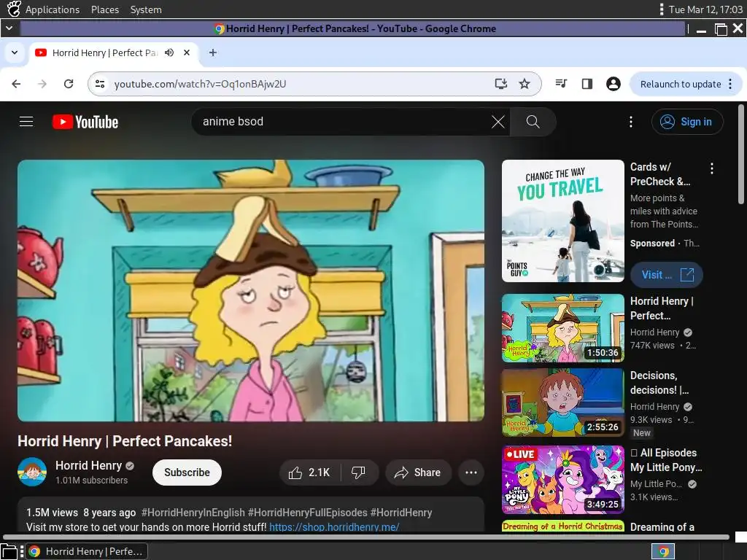Viewport: 747px width, 560px height.
Task: Open the System menu
Action: (x=146, y=9)
